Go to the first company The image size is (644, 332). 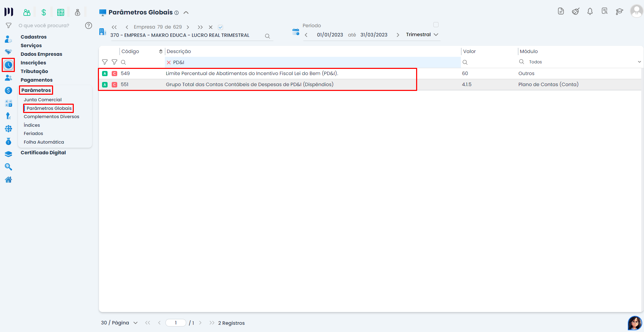point(114,27)
